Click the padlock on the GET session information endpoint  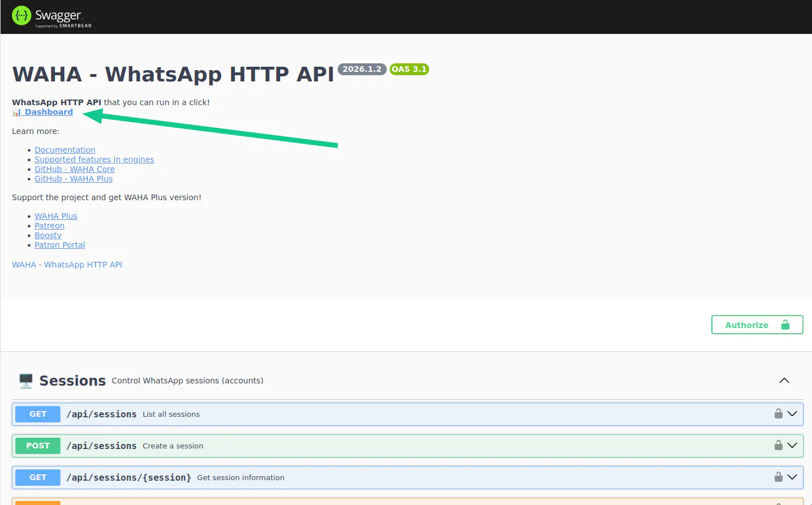(x=779, y=477)
